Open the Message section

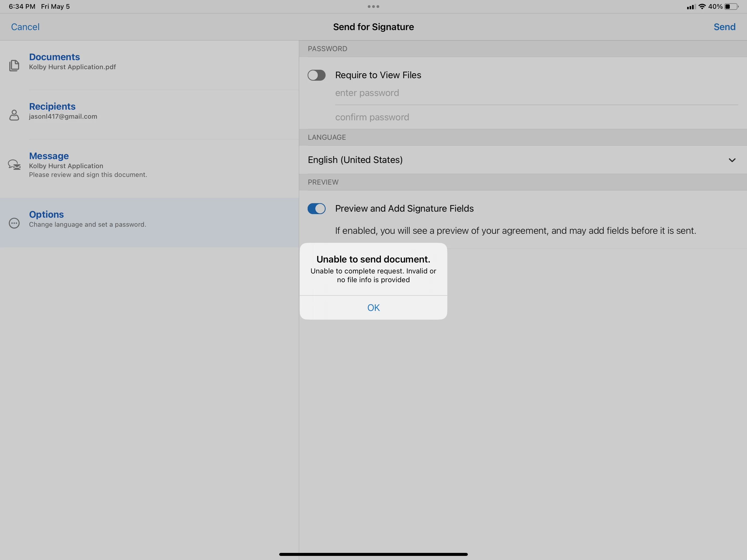49,156
